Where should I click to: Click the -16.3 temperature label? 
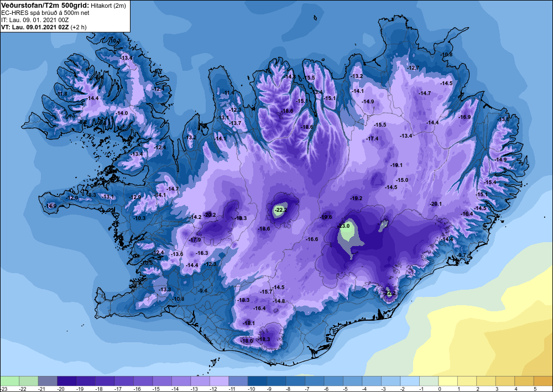[202, 253]
